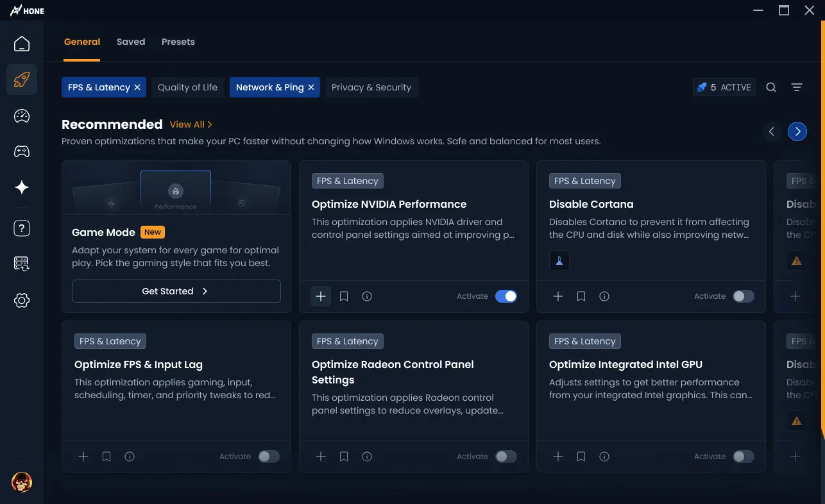This screenshot has width=825, height=504.
Task: Enable the Quality of Life filter
Action: point(187,87)
